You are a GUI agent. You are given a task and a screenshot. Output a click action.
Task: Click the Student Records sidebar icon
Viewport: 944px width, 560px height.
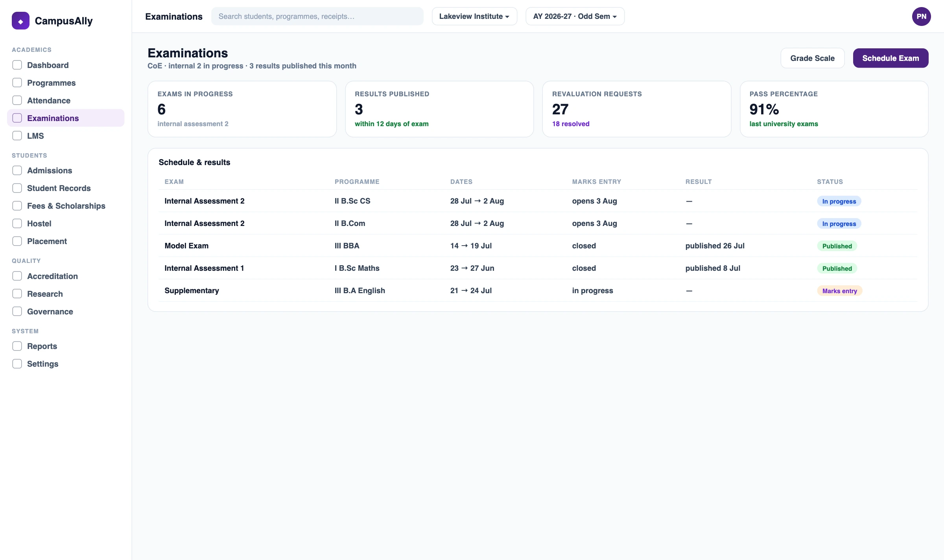(17, 188)
